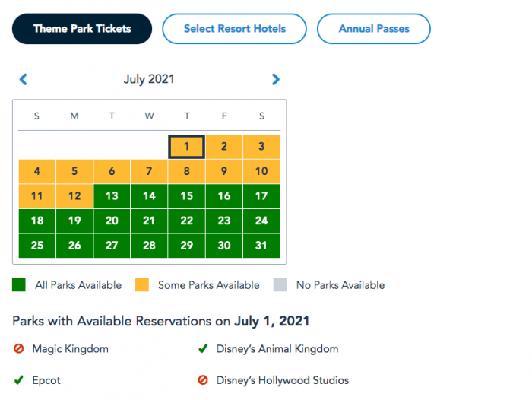This screenshot has height=400, width=532.
Task: Click the gray No Parks Available swatch
Action: 280,285
